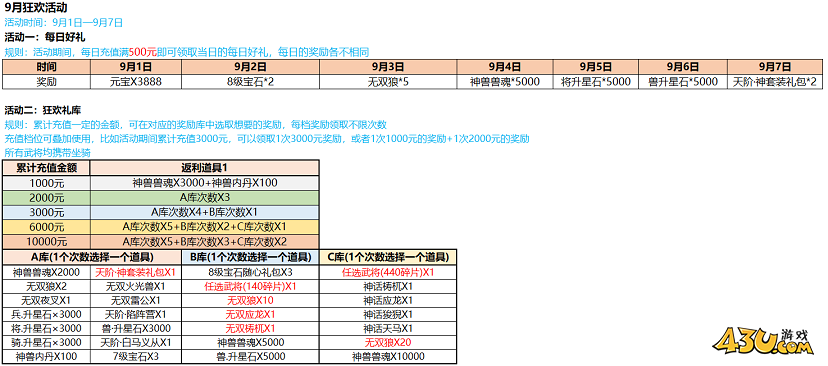Select the 8级宝石*2 reward cell
The height and width of the screenshot is (366, 828).
[250, 82]
